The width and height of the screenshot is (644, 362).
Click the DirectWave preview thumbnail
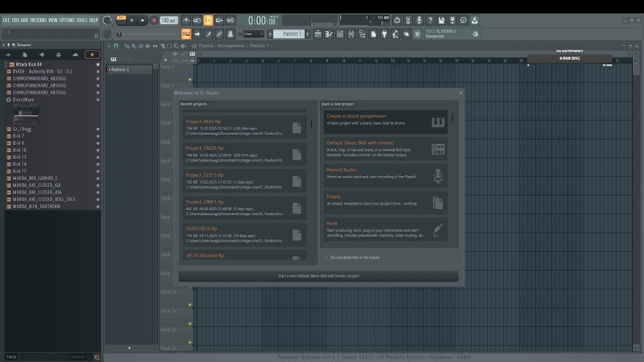[26, 114]
